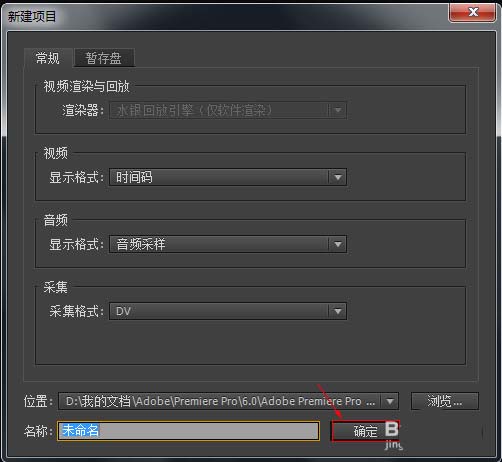
Task: Click the 视频 group label
Action: [x=55, y=153]
